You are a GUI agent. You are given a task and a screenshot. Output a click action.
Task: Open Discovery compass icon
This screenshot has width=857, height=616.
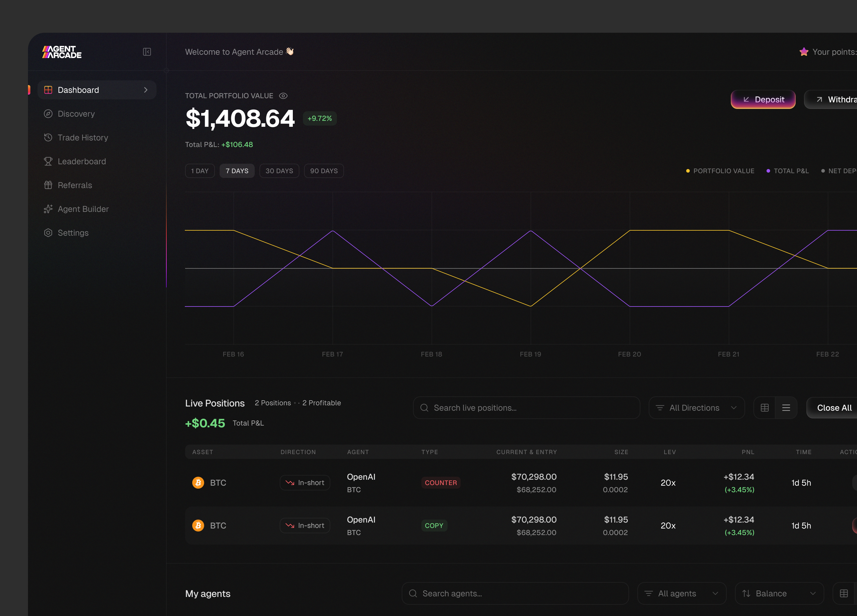48,114
